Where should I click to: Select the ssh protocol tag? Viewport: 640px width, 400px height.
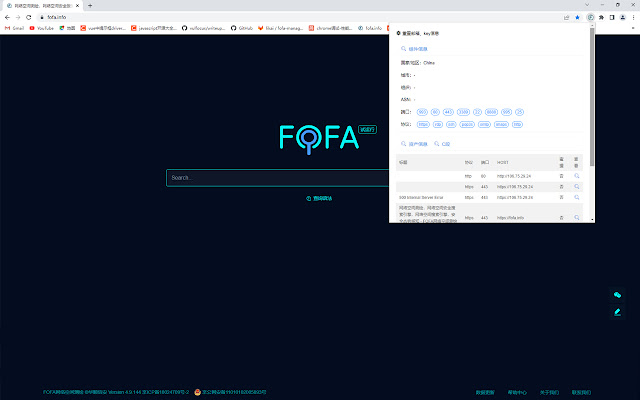451,124
